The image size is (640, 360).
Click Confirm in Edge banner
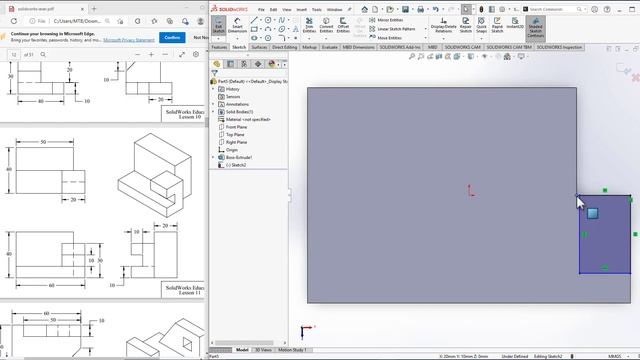pos(172,38)
